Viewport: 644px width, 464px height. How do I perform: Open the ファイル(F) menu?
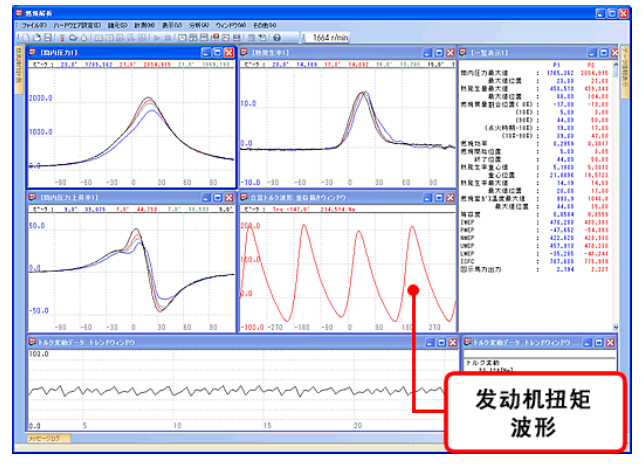click(34, 25)
